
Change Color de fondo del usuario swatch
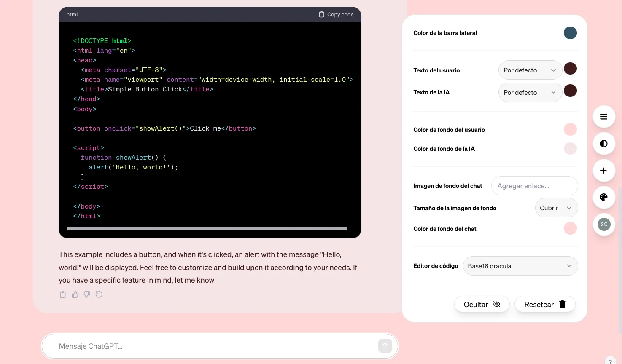pyautogui.click(x=570, y=129)
